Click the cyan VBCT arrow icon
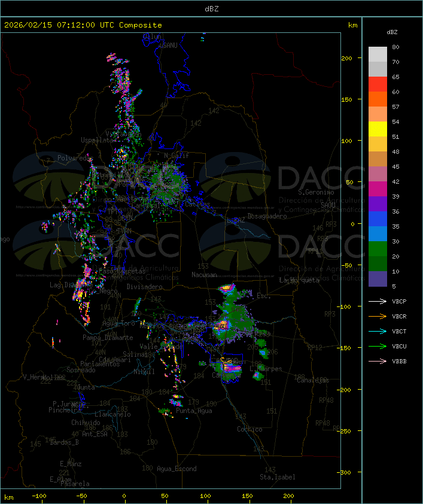This screenshot has height=504, width=423. pos(378,331)
